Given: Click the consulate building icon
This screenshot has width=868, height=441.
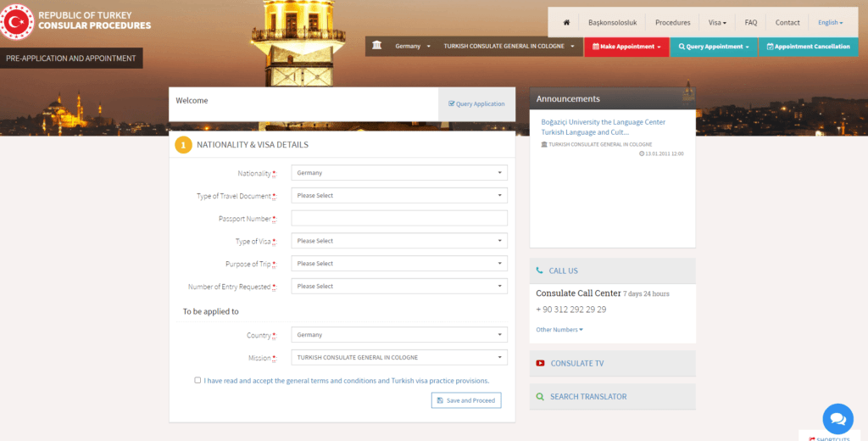Looking at the screenshot, I should pyautogui.click(x=377, y=46).
